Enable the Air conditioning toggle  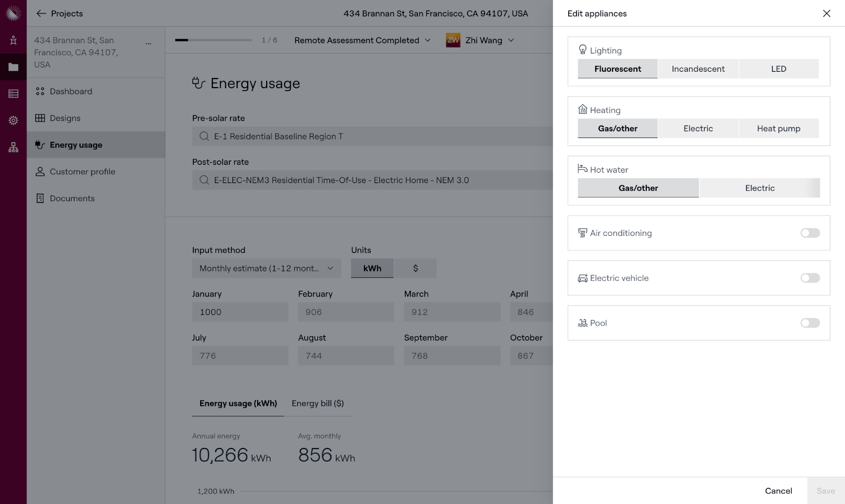pos(810,233)
